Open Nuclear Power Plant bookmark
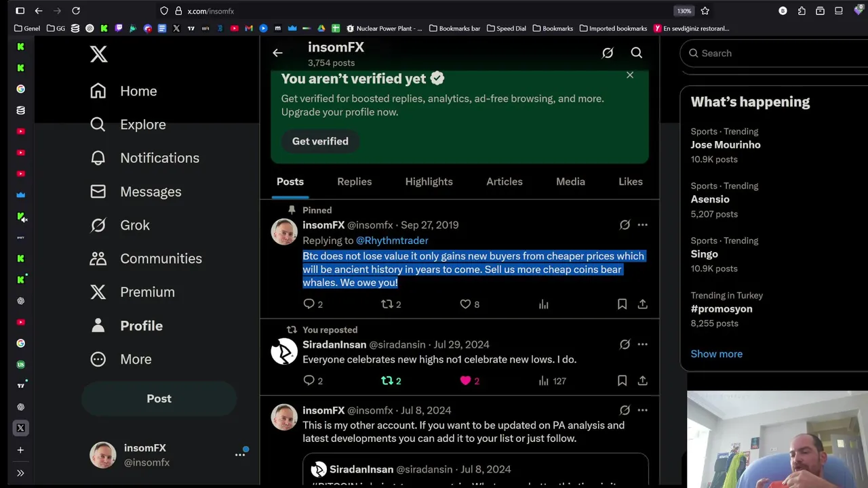Screen dimensions: 868x488 [x=384, y=28]
